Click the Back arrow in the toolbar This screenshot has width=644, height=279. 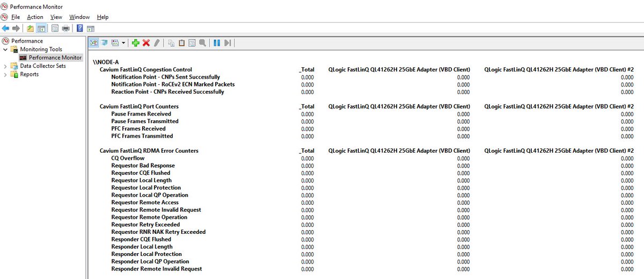[x=5, y=28]
